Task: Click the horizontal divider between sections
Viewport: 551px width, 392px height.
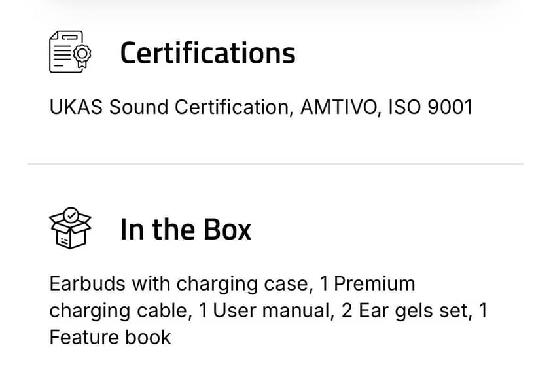Action: coord(275,164)
